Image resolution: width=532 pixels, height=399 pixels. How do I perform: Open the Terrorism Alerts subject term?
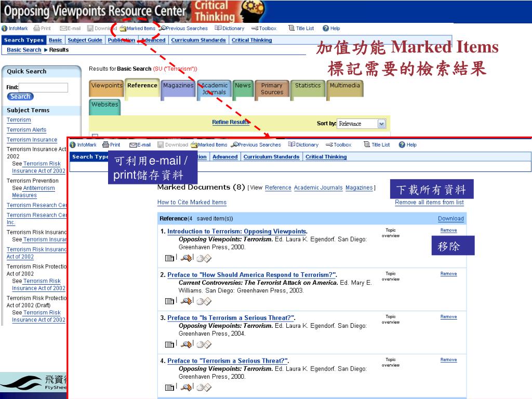tap(26, 130)
